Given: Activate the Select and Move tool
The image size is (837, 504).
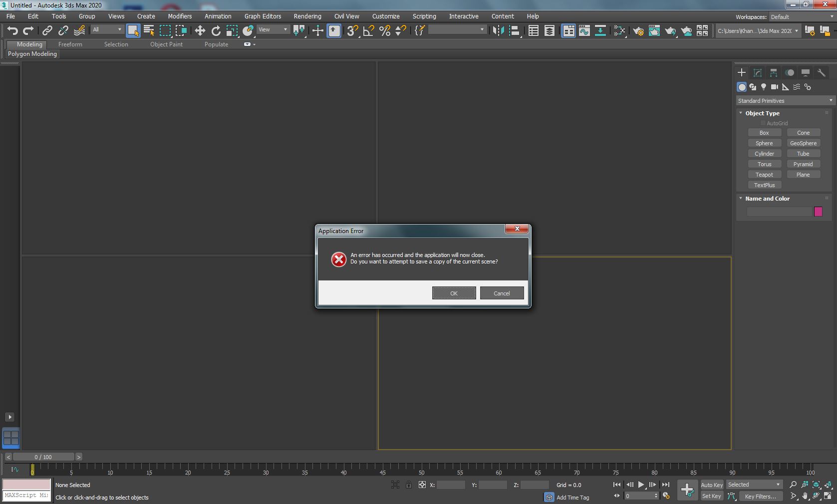Looking at the screenshot, I should pos(200,30).
